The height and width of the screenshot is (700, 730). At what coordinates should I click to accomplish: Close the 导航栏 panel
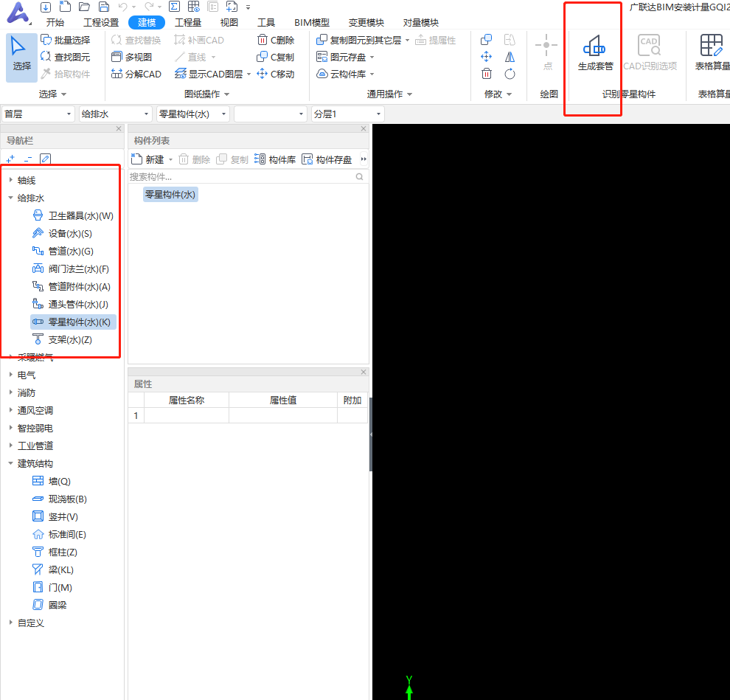click(x=119, y=128)
